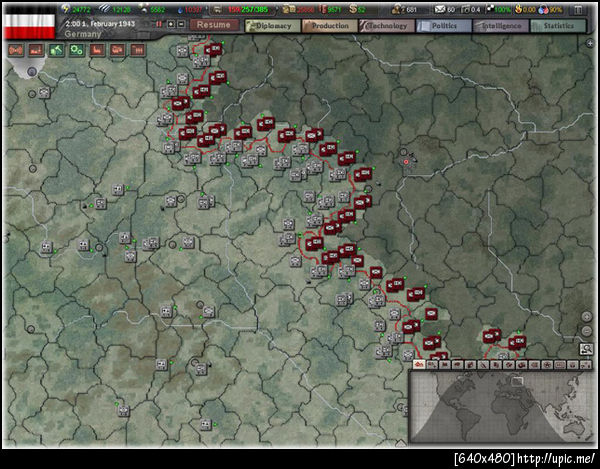Viewport: 600px width, 469px height.
Task: Click the Resume button
Action: pos(214,25)
